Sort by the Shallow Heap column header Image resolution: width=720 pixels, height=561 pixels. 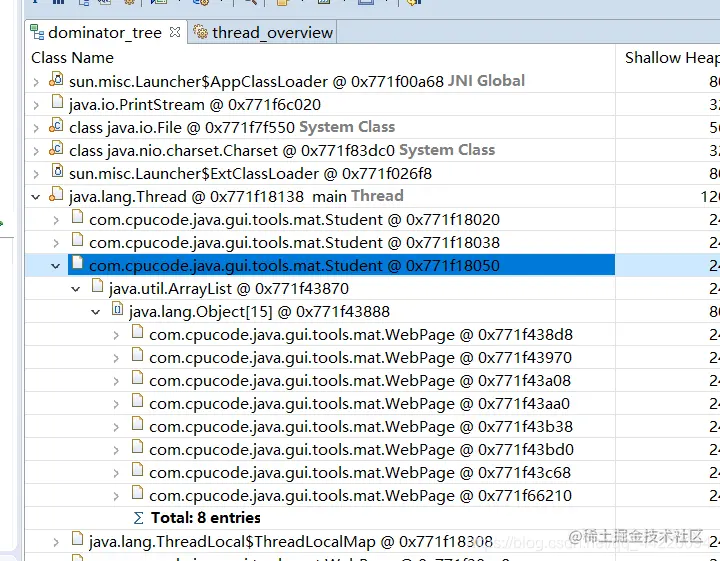tap(668, 57)
